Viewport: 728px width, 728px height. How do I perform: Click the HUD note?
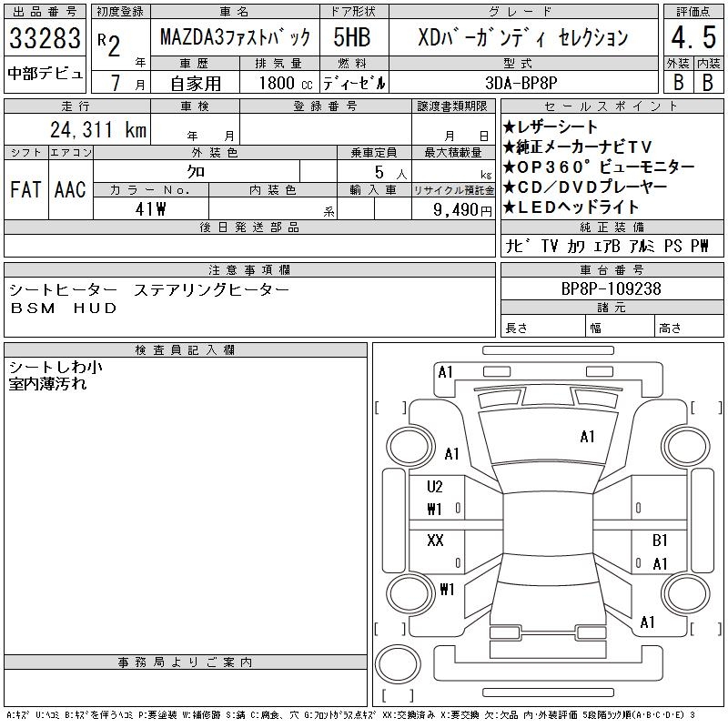pos(96,308)
